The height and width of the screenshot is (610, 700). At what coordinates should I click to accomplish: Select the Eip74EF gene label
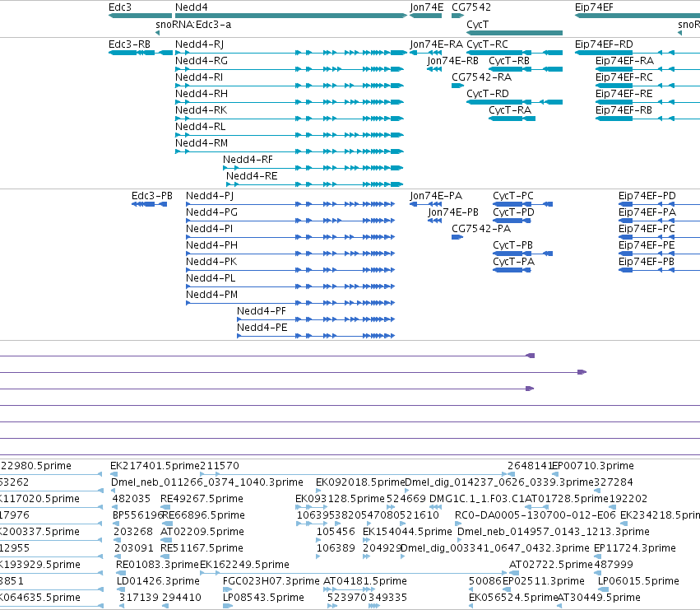[594, 7]
